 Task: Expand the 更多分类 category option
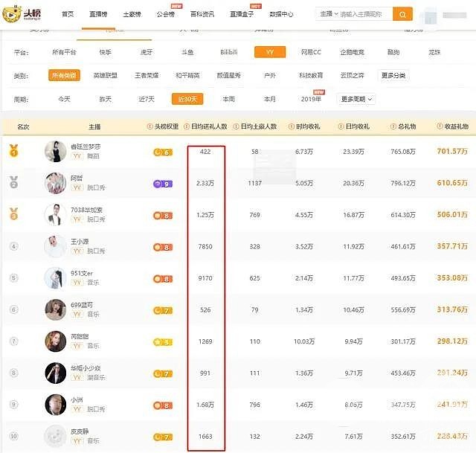(393, 75)
